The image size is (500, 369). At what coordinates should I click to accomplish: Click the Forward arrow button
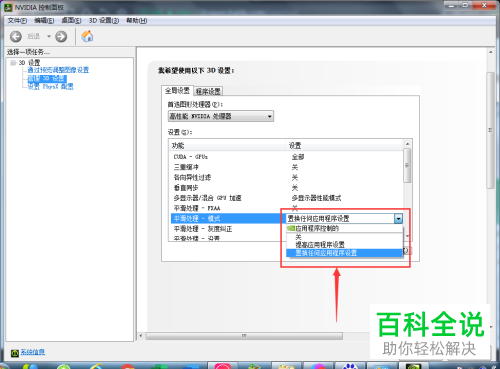coord(61,36)
